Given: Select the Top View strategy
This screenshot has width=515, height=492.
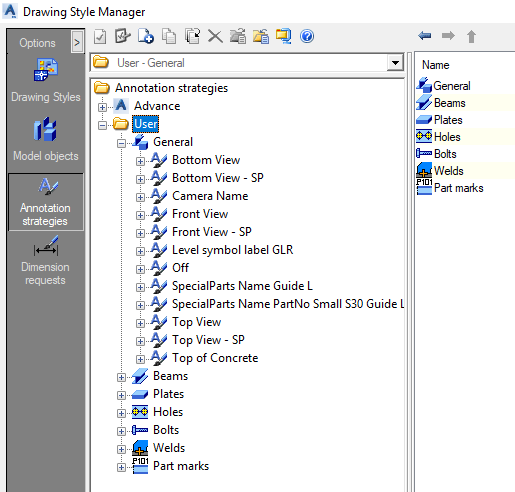Looking at the screenshot, I should [197, 322].
